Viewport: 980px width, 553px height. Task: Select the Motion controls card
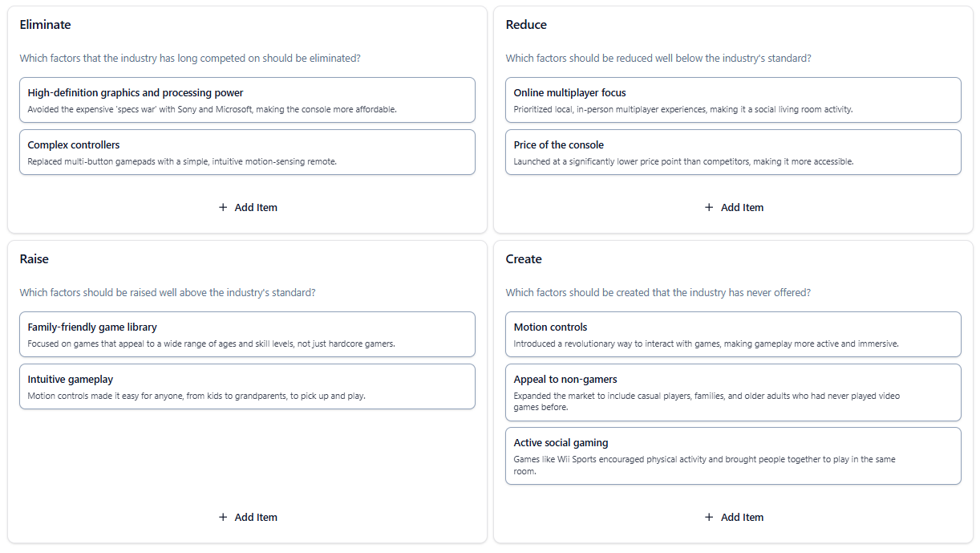click(x=733, y=335)
